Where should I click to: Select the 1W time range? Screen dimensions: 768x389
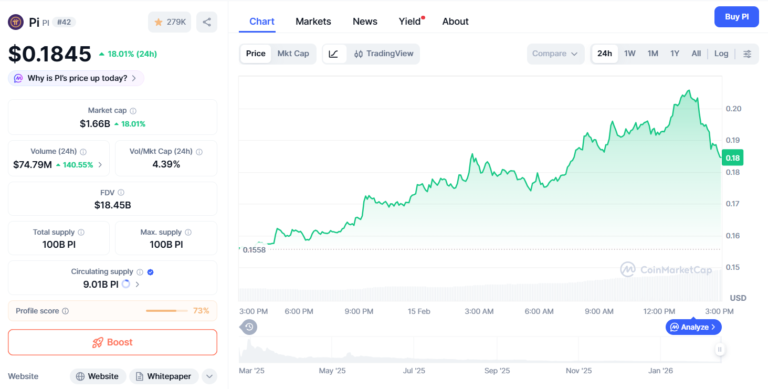tap(630, 54)
